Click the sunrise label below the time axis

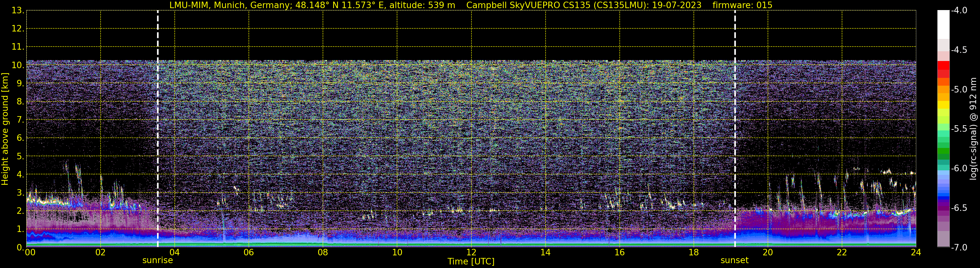click(x=158, y=261)
